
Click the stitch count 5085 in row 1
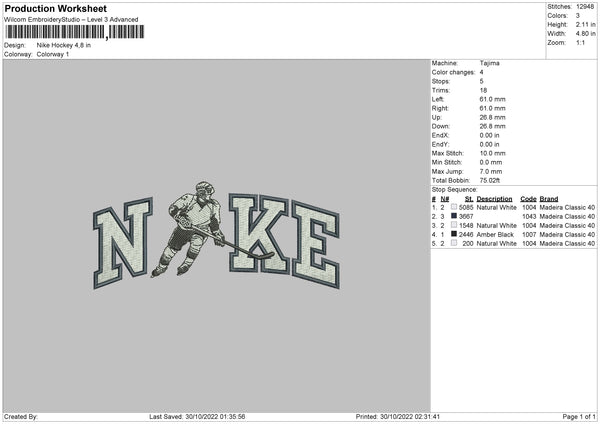[x=466, y=207]
